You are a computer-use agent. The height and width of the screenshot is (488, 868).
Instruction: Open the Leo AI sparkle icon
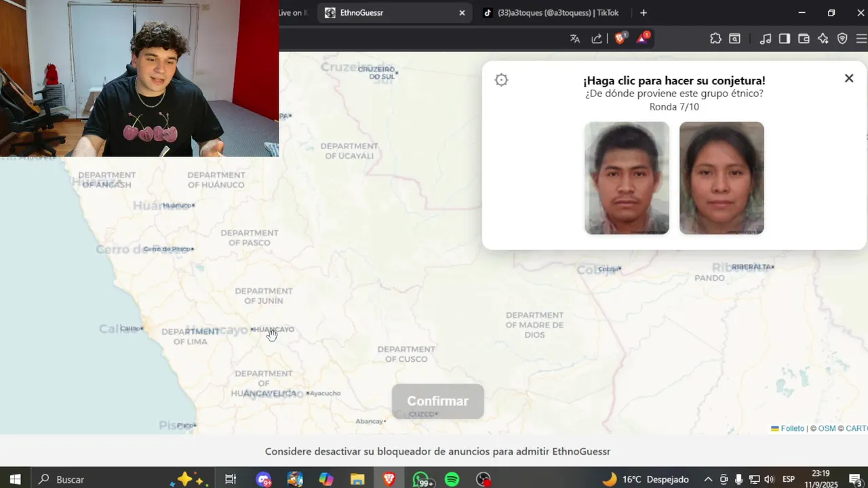coord(823,39)
